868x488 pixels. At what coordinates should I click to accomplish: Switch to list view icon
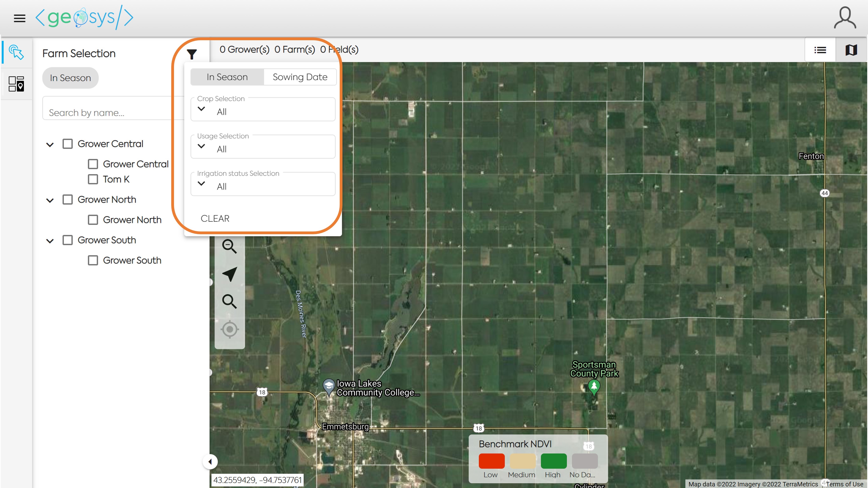coord(820,50)
